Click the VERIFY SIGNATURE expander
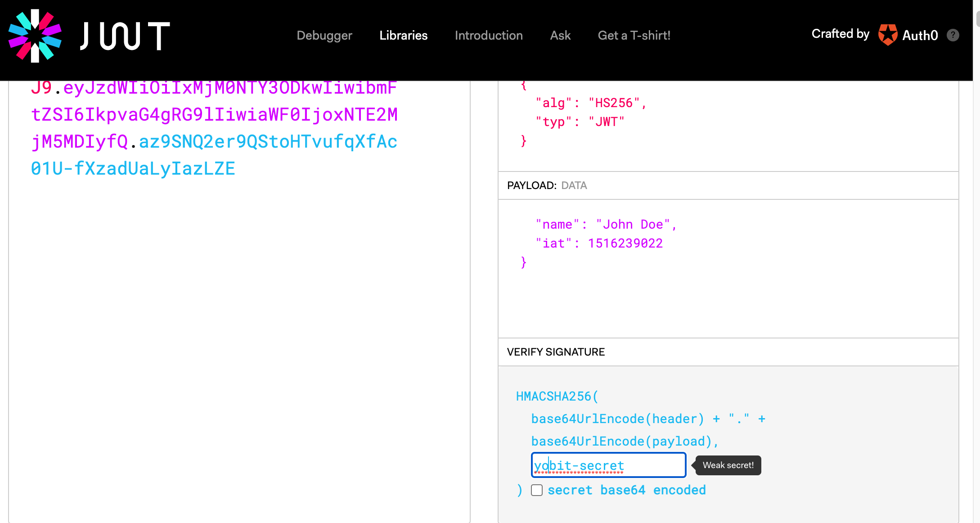This screenshot has height=523, width=980. [x=555, y=352]
